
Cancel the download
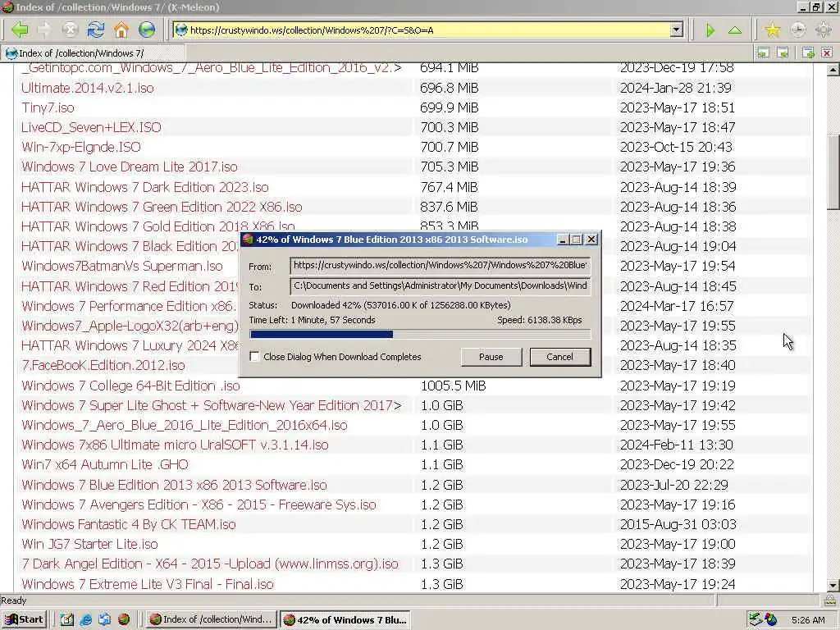(559, 357)
